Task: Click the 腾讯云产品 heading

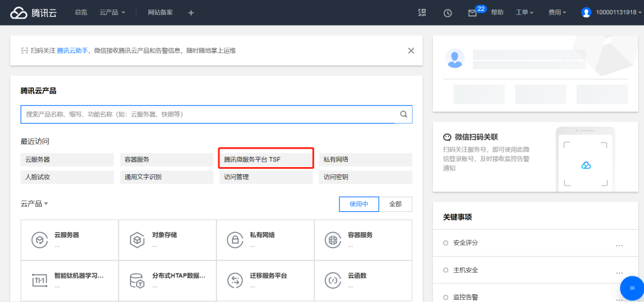Action: click(x=38, y=91)
